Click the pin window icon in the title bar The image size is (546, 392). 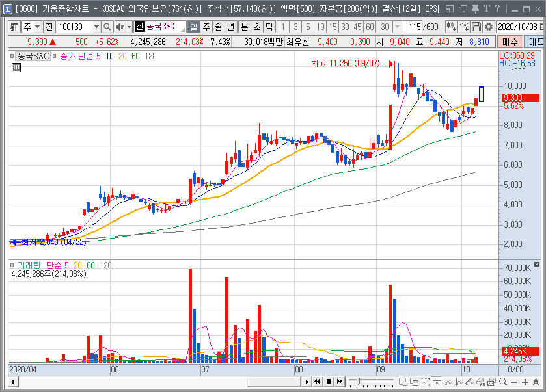pos(475,8)
